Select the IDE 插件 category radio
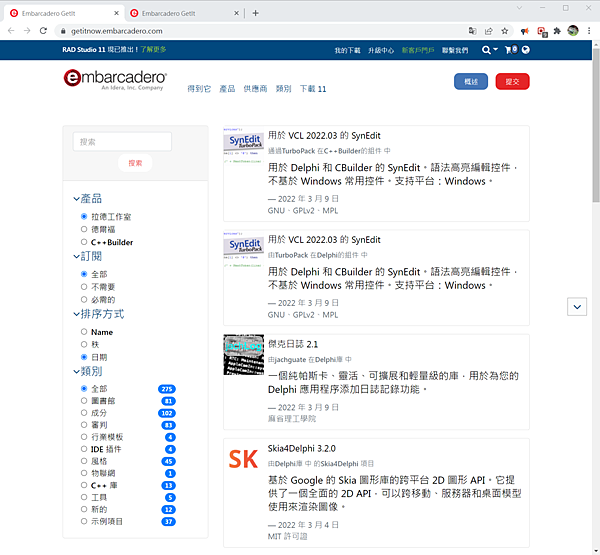The image size is (600, 555). tap(84, 449)
